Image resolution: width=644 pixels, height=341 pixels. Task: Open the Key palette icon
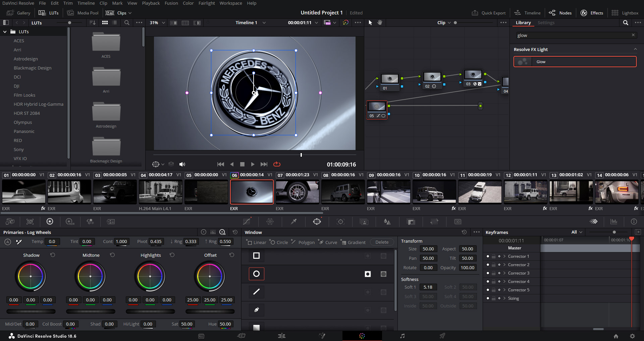[411, 222]
